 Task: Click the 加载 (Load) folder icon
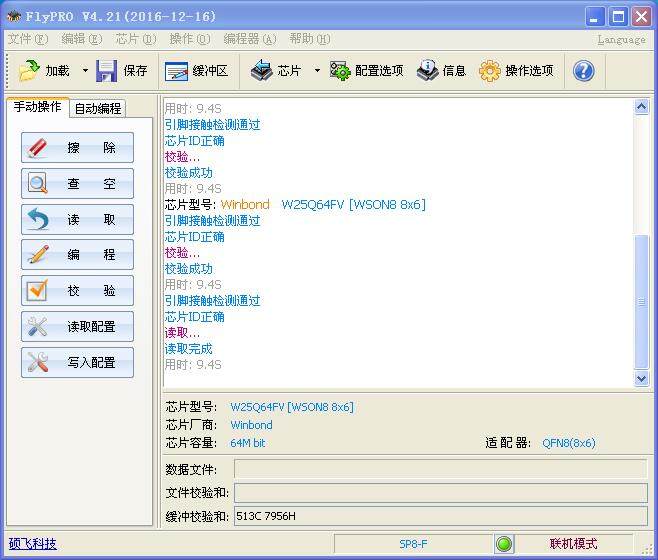click(x=29, y=71)
